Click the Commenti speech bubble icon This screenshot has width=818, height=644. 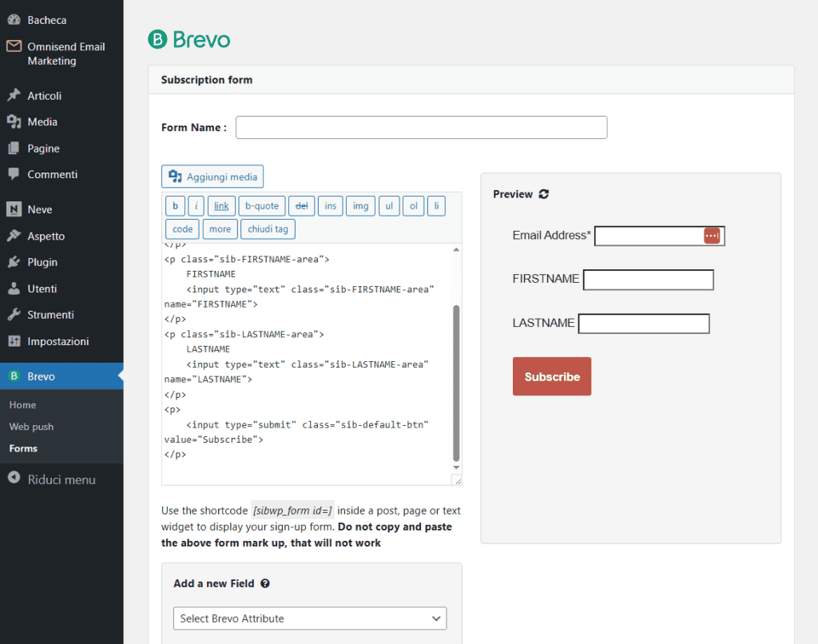[x=14, y=174]
